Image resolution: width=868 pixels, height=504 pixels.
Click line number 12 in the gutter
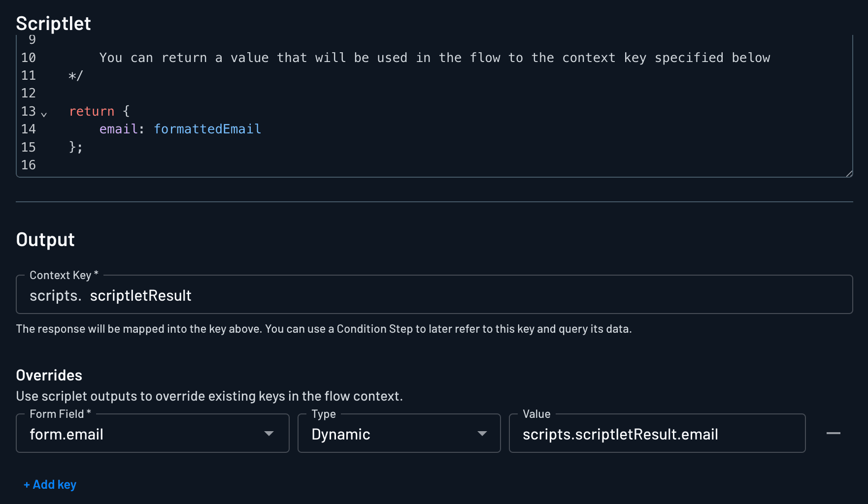(29, 93)
